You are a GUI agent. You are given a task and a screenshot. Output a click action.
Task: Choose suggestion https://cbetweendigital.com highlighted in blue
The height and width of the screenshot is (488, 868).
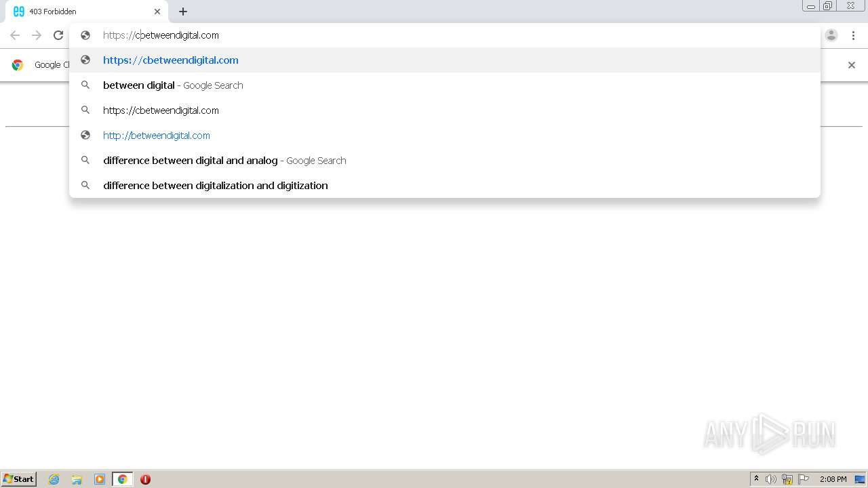tap(445, 60)
